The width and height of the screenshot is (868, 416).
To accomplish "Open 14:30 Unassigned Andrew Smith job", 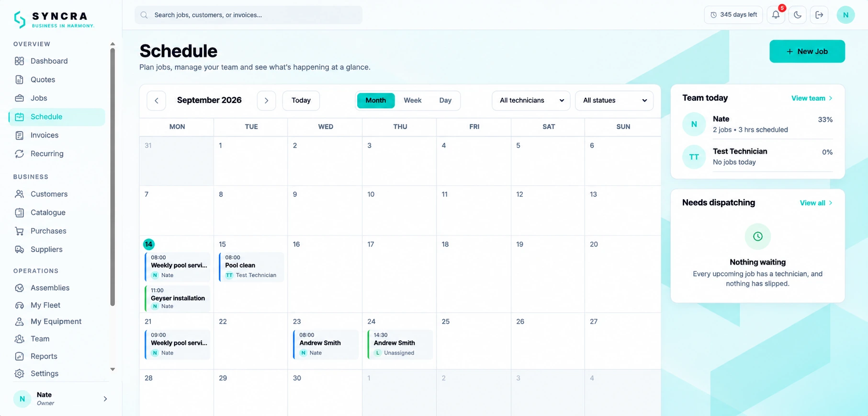I will pyautogui.click(x=400, y=344).
